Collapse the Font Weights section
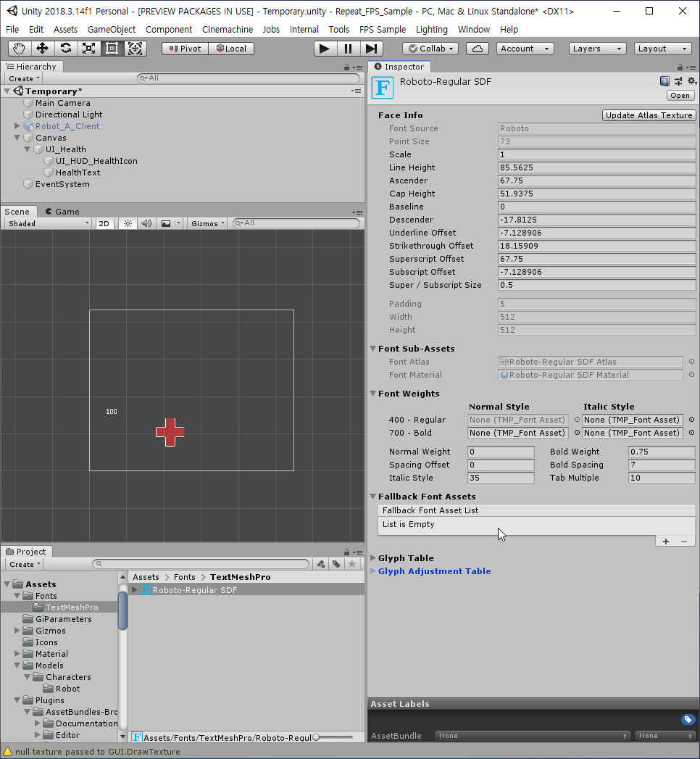This screenshot has height=759, width=700. pyautogui.click(x=373, y=394)
